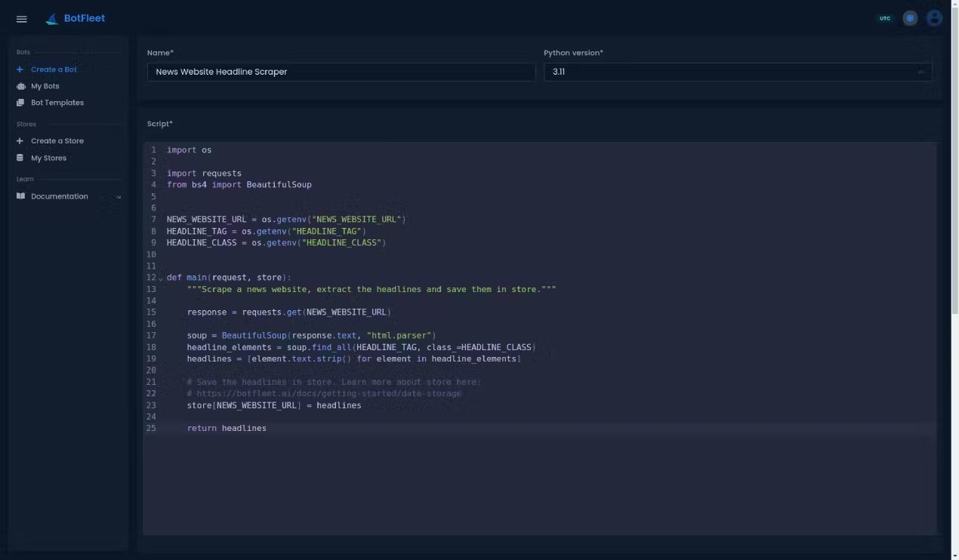
Task: Open the user account avatar menu
Action: click(x=934, y=18)
